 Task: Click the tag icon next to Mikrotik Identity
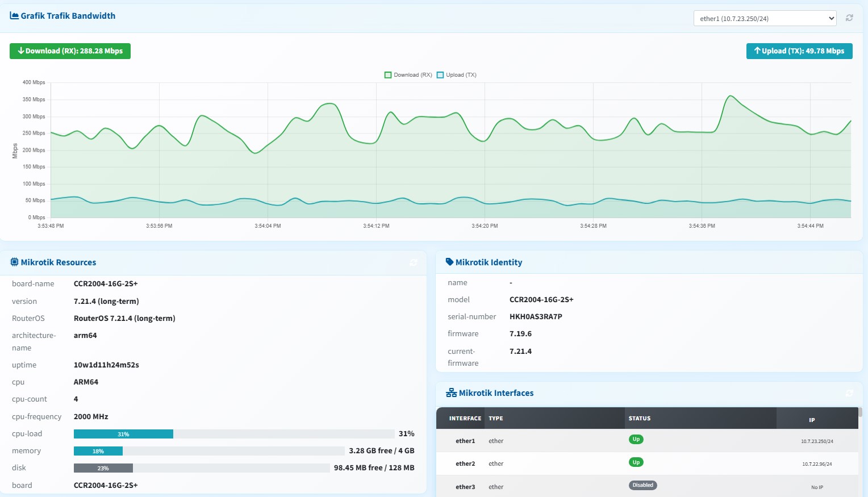450,262
